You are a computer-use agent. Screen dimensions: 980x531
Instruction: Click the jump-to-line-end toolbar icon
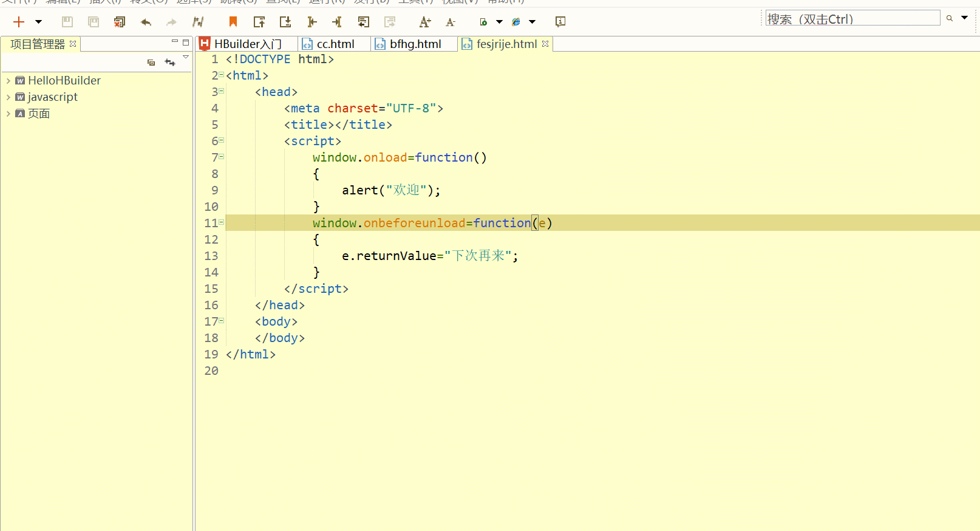tap(338, 22)
